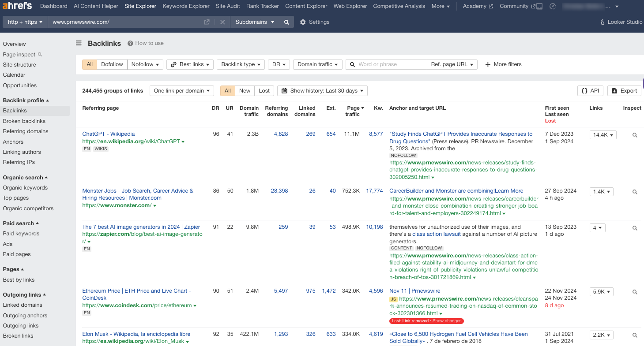Open Broken backlinks in sidebar
Image resolution: width=644 pixels, height=346 pixels.
coord(24,121)
